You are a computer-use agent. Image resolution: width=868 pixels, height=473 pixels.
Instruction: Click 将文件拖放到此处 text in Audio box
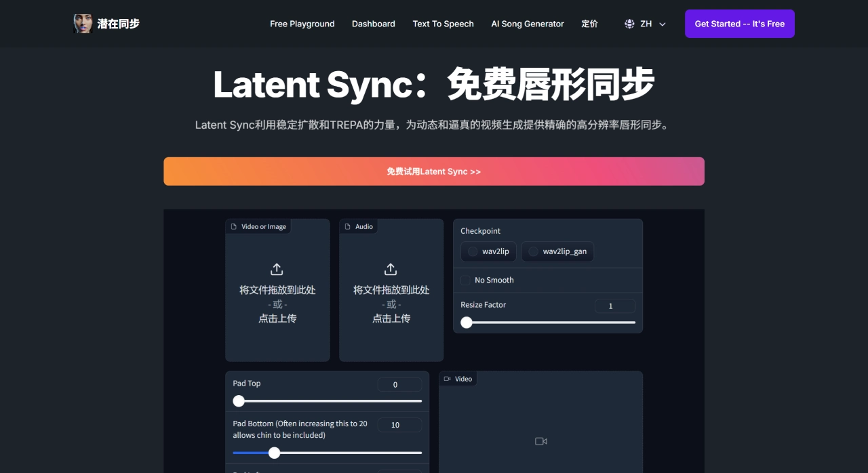pos(391,289)
